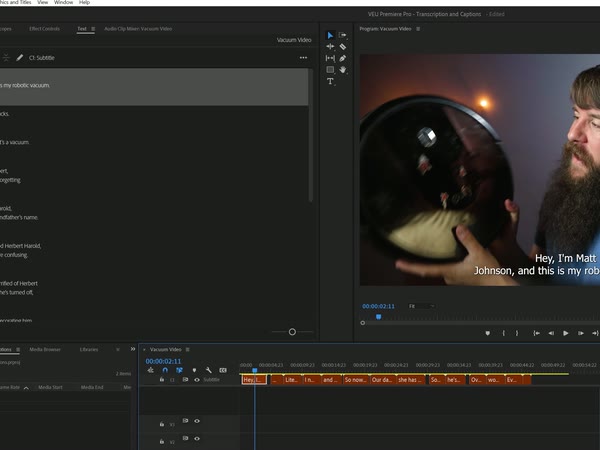The image size is (600, 450).
Task: Click the Text panel zoom slider handle
Action: pyautogui.click(x=292, y=332)
